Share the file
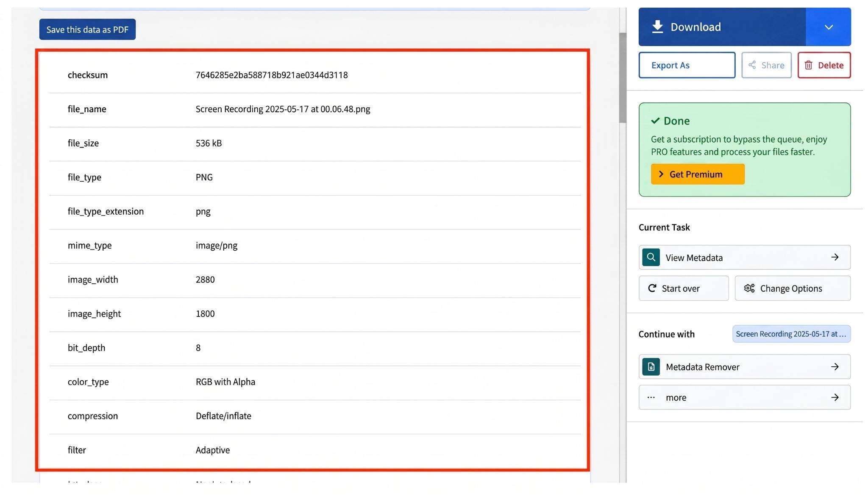The height and width of the screenshot is (498, 868). coord(766,65)
